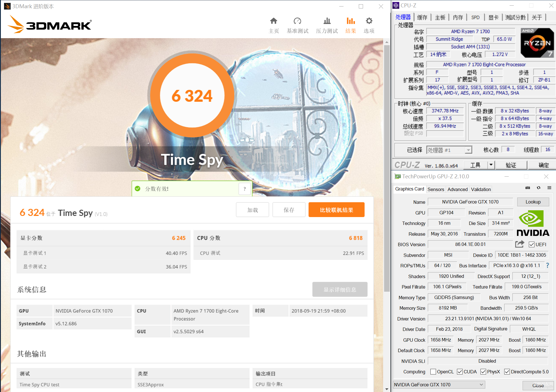
Task: Switch to Cache (缓存) tab in CPU-Z
Action: [422, 17]
